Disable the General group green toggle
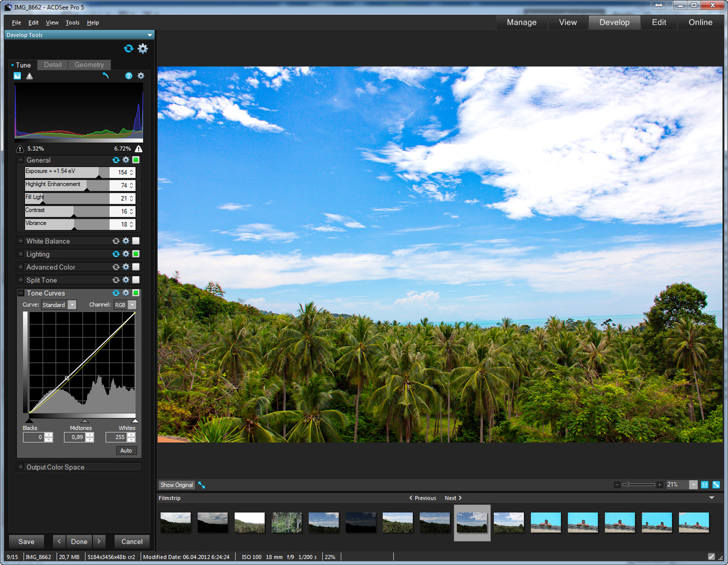This screenshot has height=565, width=728. click(136, 160)
